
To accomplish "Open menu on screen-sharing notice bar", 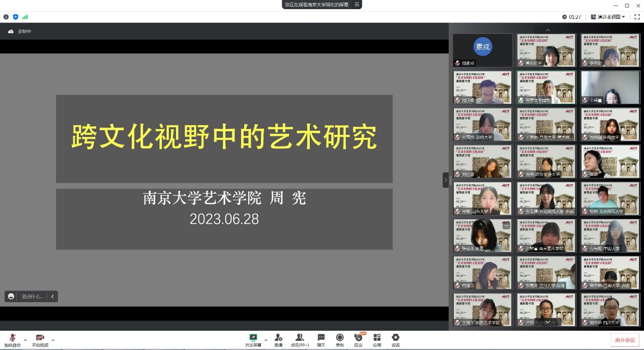I will tap(357, 5).
